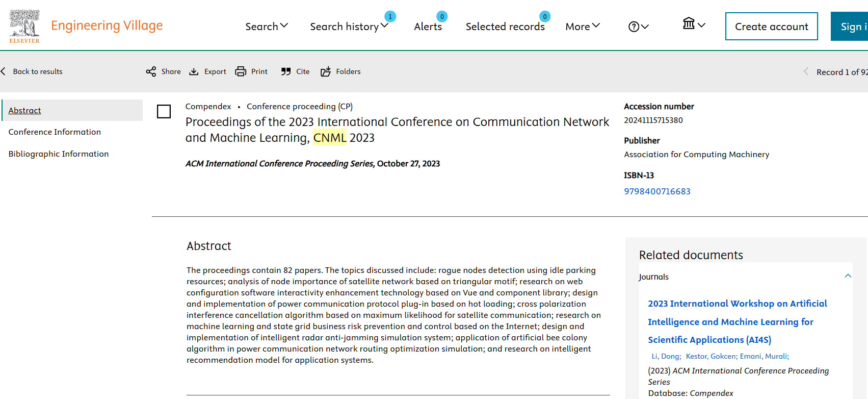
Task: Click the Alerts count badge
Action: point(442,17)
